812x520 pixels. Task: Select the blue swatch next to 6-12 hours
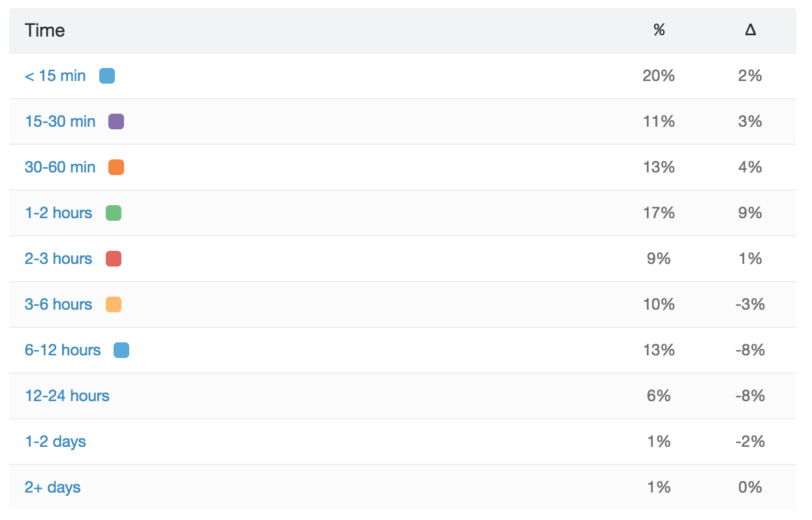click(x=121, y=350)
